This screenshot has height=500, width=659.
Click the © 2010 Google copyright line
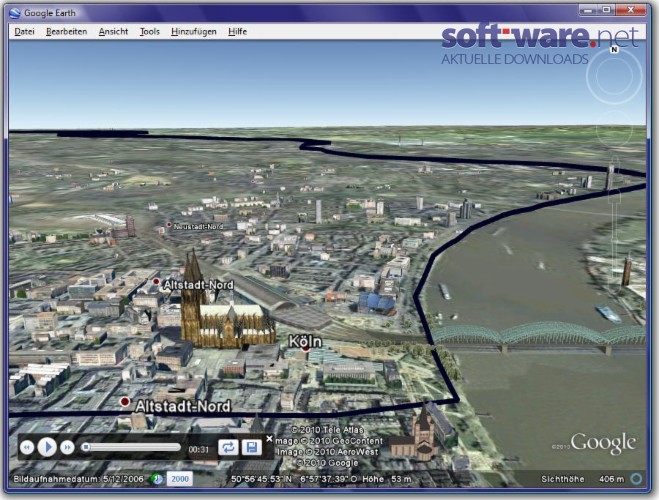[x=327, y=463]
